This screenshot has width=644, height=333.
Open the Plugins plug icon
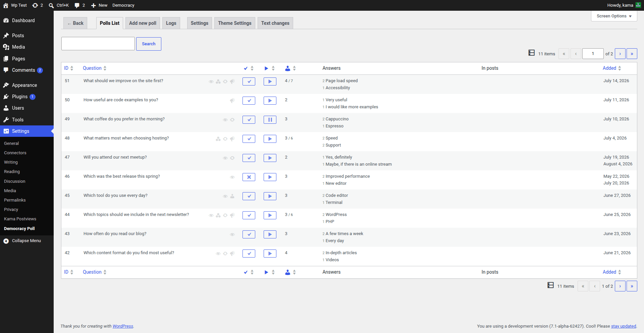[6, 97]
